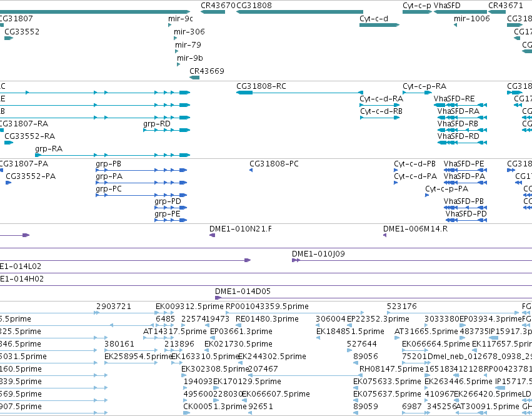Select the AT31665.5prime EST label

click(426, 332)
